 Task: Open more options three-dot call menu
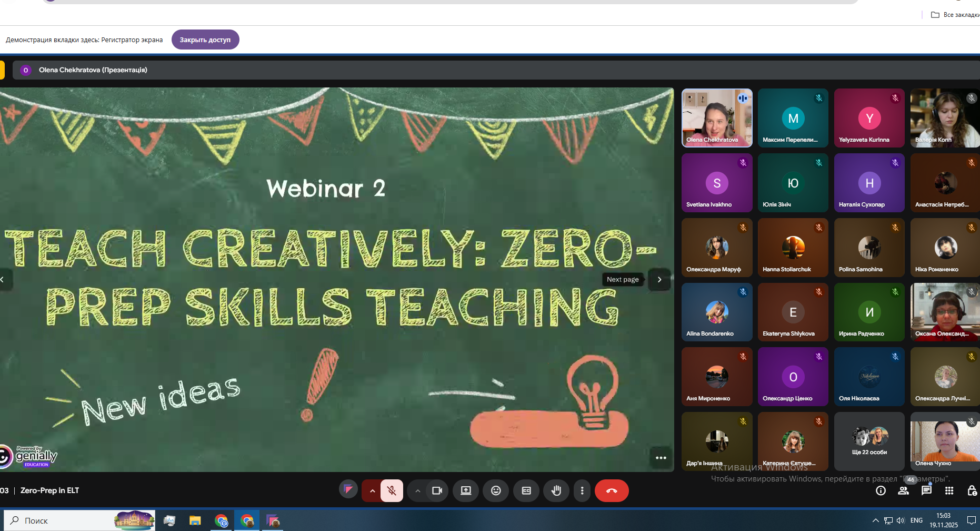[x=582, y=491]
